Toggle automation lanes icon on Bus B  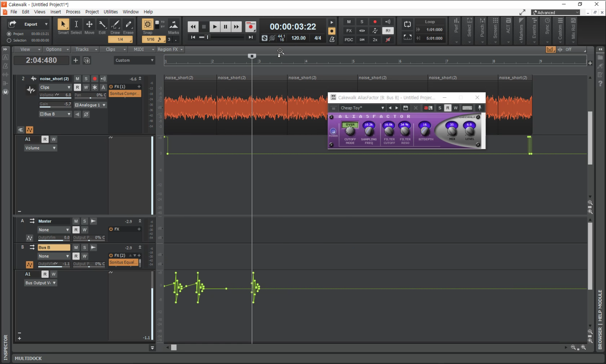[x=29, y=265]
